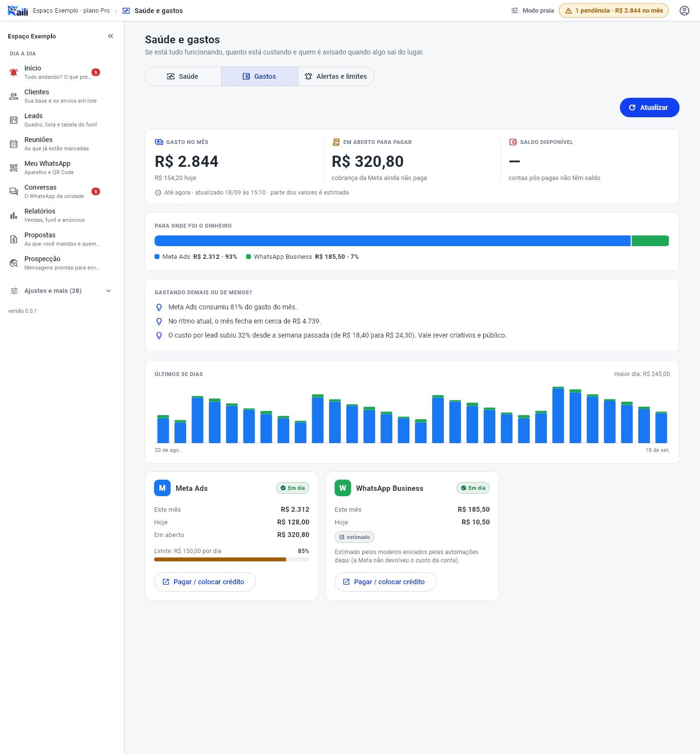Switch to the Saúde tab
Image resolution: width=700 pixels, height=754 pixels.
(183, 76)
